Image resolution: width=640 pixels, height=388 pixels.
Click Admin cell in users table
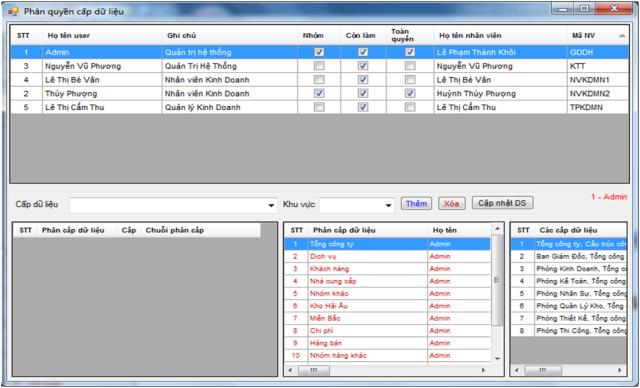coord(102,52)
